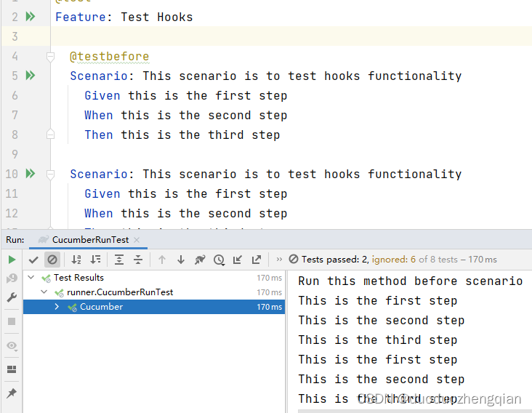This screenshot has width=532, height=413.
Task: Select the CucumberRunTest run tab
Action: [90, 240]
